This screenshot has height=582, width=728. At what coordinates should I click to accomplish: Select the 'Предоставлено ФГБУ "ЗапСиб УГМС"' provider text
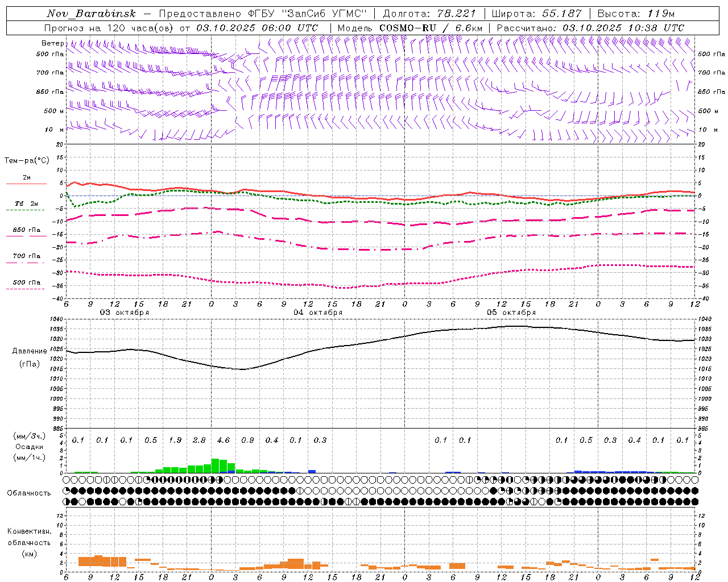click(263, 14)
